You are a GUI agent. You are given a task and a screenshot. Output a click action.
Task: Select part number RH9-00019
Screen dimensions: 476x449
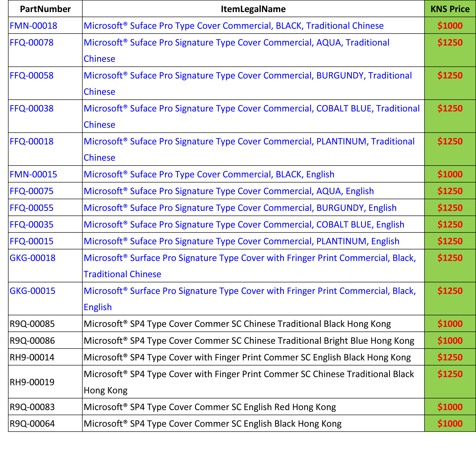32,382
